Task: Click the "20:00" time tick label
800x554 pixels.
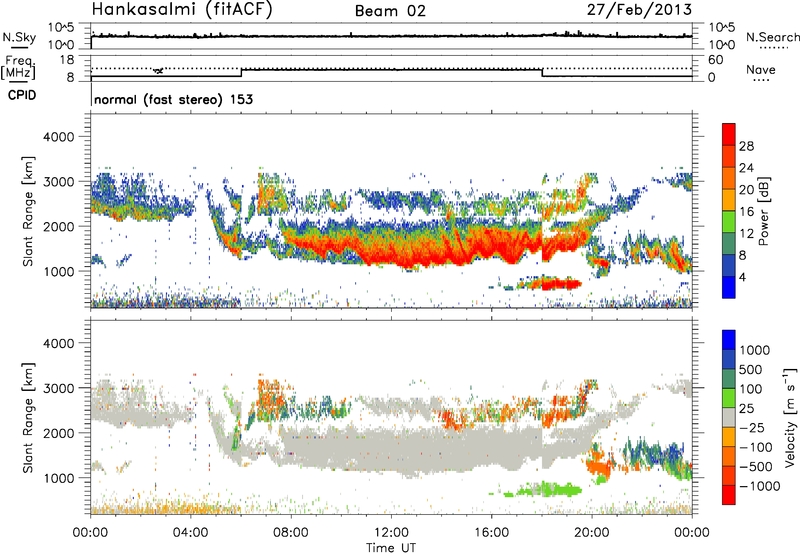Action: [x=592, y=533]
